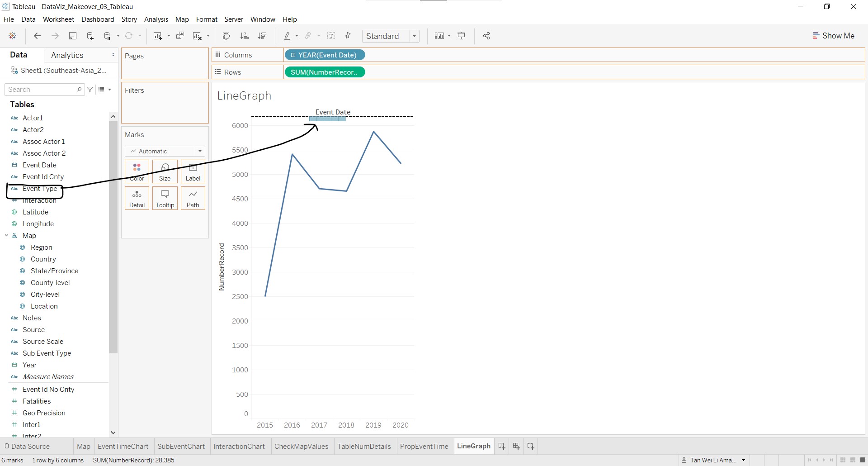
Task: Click the Duplicate worksheet icon
Action: point(180,36)
